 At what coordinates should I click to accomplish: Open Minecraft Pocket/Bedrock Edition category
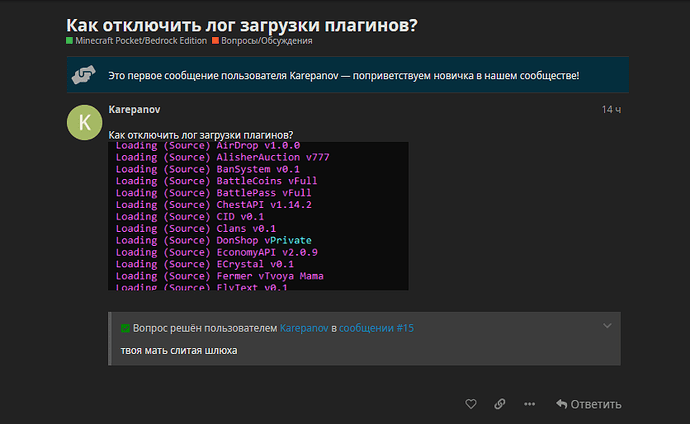point(141,40)
